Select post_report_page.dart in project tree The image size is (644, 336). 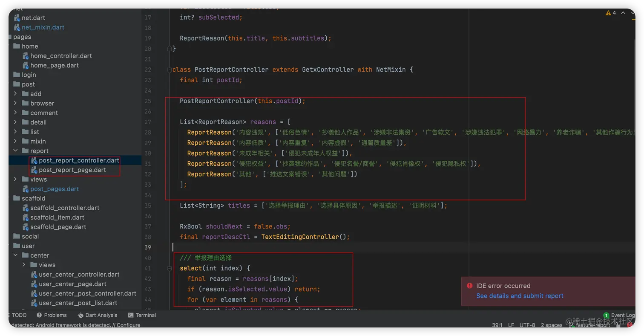coord(72,170)
